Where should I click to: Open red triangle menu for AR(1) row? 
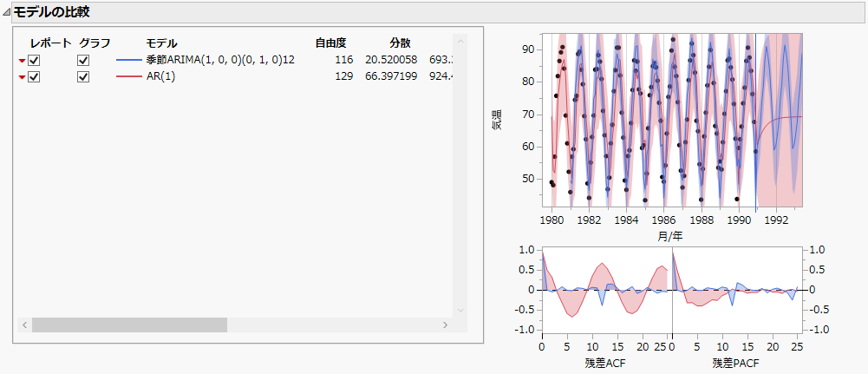click(22, 77)
